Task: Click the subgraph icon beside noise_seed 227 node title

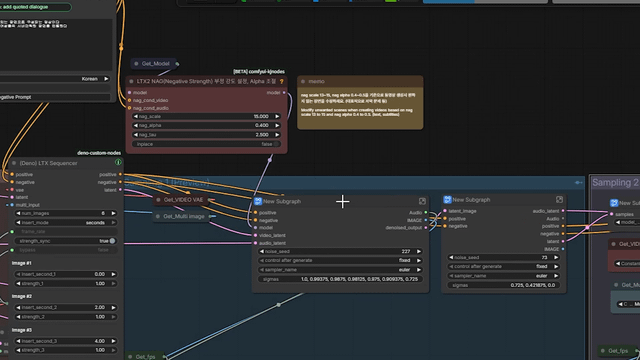Action: [258, 201]
